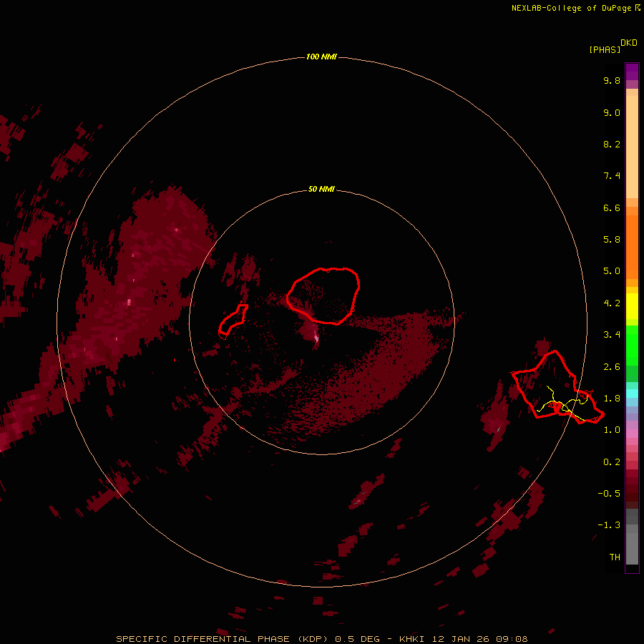644x644 pixels.
Task: Click the 0.2 legend value
Action: 612,462
